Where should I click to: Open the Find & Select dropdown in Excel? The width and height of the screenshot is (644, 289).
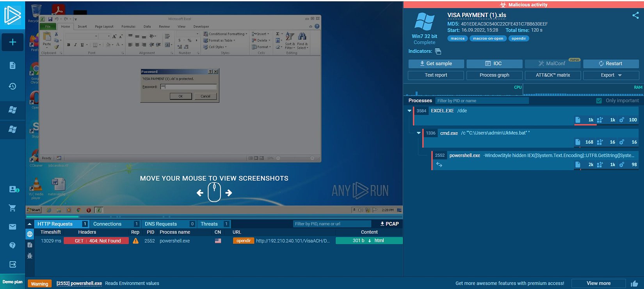pos(302,41)
